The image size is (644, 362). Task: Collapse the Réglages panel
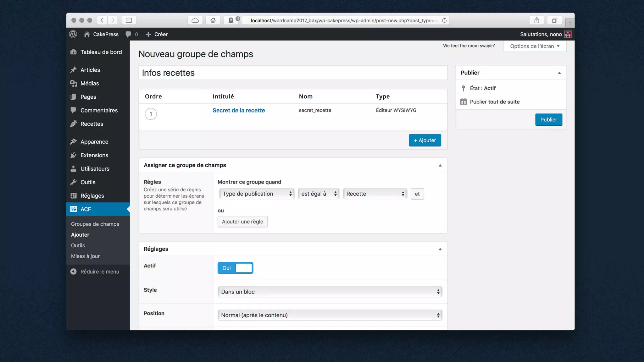(440, 249)
